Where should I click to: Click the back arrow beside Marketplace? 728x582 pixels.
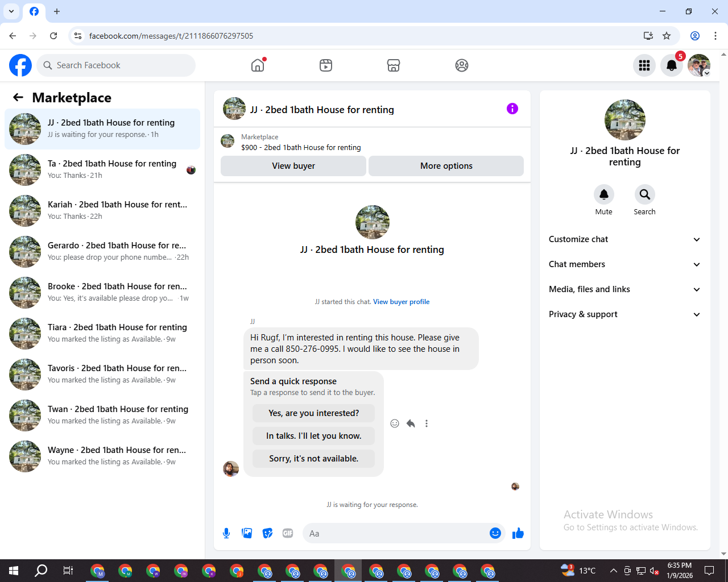[x=18, y=97]
